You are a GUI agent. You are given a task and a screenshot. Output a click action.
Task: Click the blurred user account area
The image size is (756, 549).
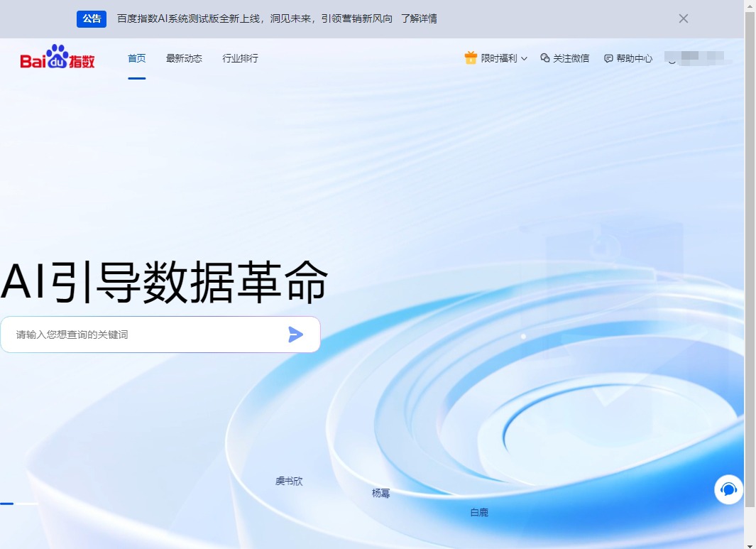point(698,58)
